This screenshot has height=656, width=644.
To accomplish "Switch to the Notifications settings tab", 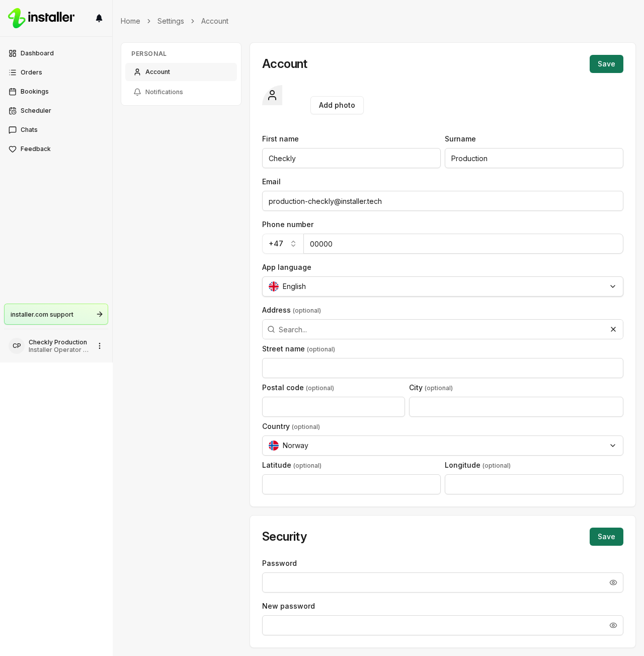I will pos(181,92).
